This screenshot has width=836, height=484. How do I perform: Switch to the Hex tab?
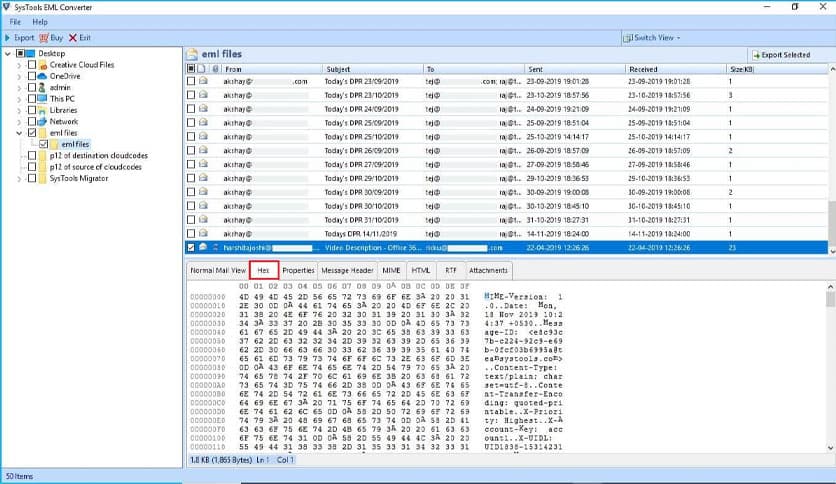[x=263, y=270]
